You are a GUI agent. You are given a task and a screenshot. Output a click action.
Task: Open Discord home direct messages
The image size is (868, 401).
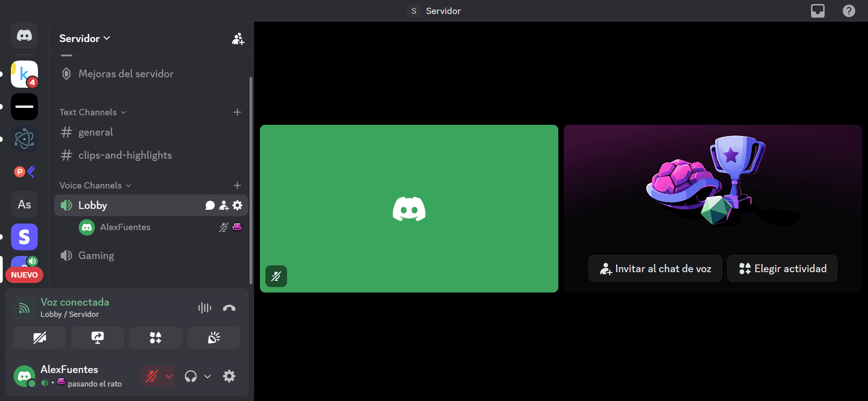(x=24, y=35)
